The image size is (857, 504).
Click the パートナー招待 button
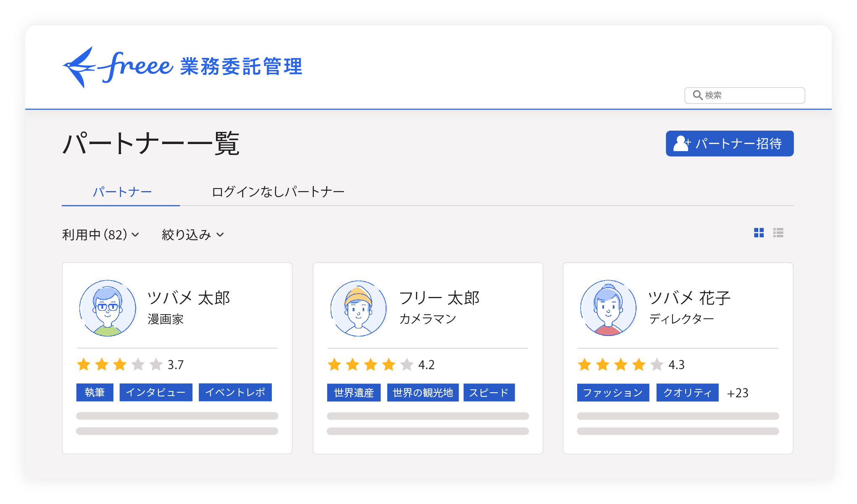click(729, 144)
